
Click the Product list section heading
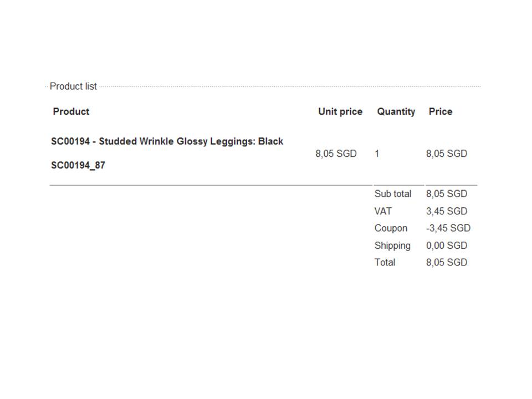coord(73,86)
